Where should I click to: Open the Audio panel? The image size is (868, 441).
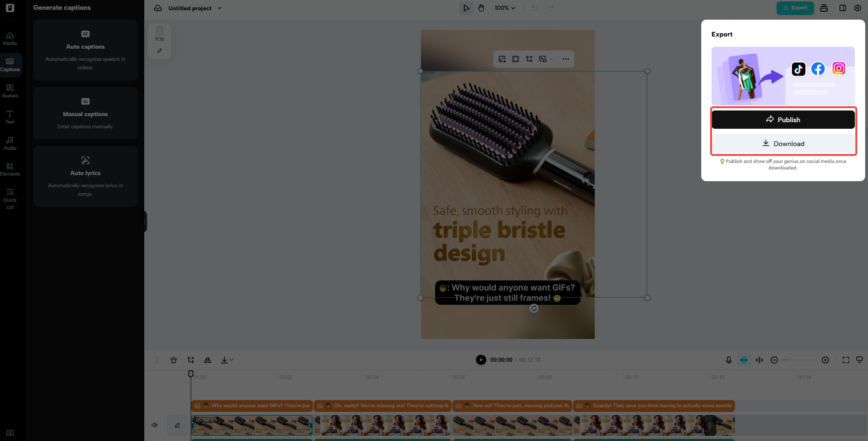(x=10, y=143)
